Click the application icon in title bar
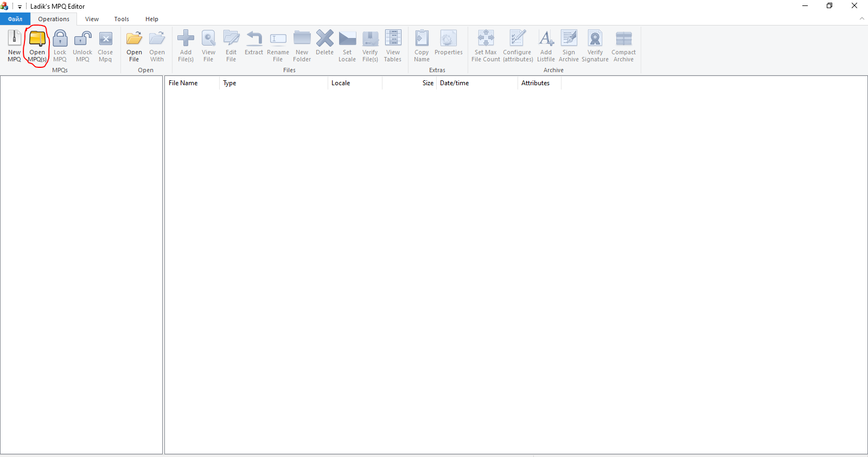868x457 pixels. click(x=5, y=6)
